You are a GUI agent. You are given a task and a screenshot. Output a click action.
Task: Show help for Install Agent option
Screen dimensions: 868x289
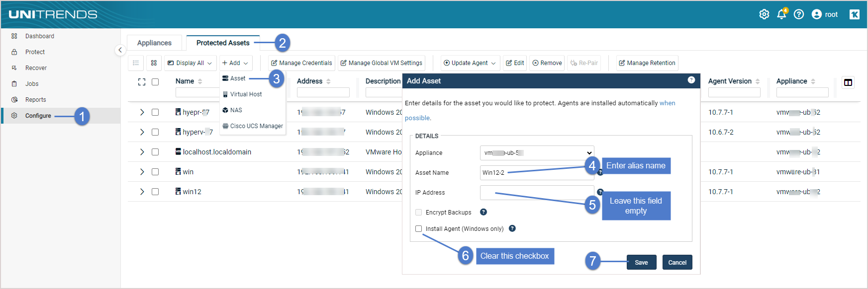[x=512, y=228]
